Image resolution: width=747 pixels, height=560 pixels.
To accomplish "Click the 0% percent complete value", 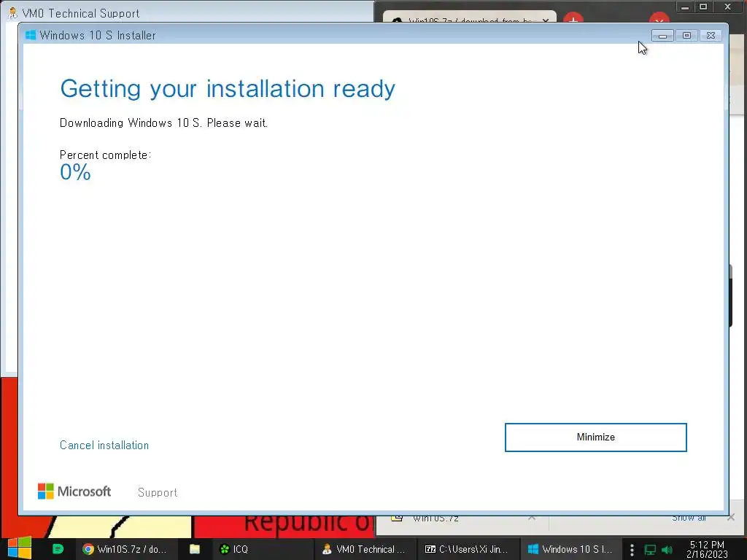I will pos(75,172).
